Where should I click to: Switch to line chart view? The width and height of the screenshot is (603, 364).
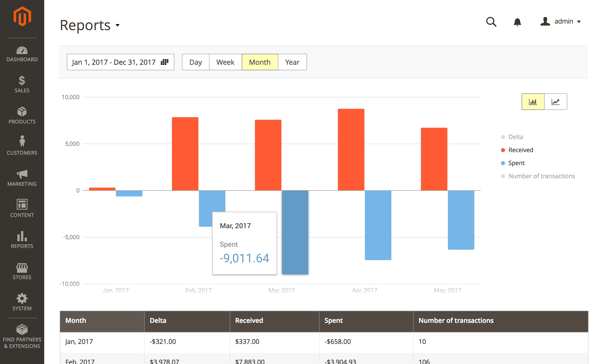click(x=556, y=102)
